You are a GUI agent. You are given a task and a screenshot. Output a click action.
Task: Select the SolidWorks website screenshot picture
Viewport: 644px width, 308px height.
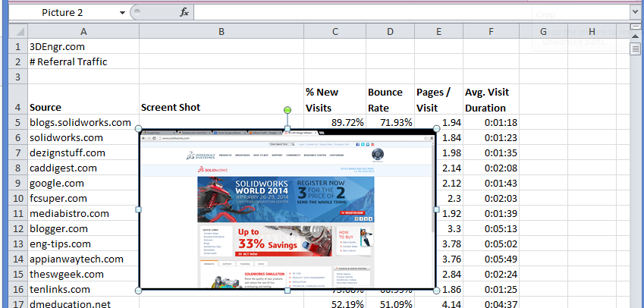coord(287,209)
